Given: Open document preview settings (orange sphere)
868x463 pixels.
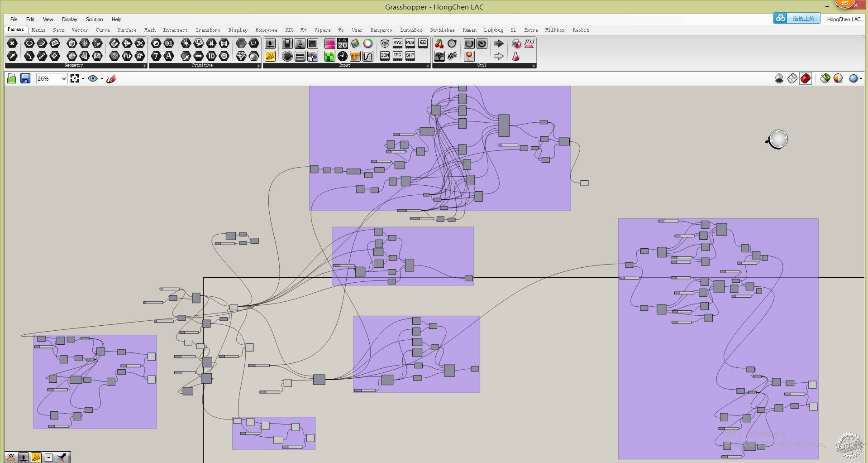Looking at the screenshot, I should [838, 79].
